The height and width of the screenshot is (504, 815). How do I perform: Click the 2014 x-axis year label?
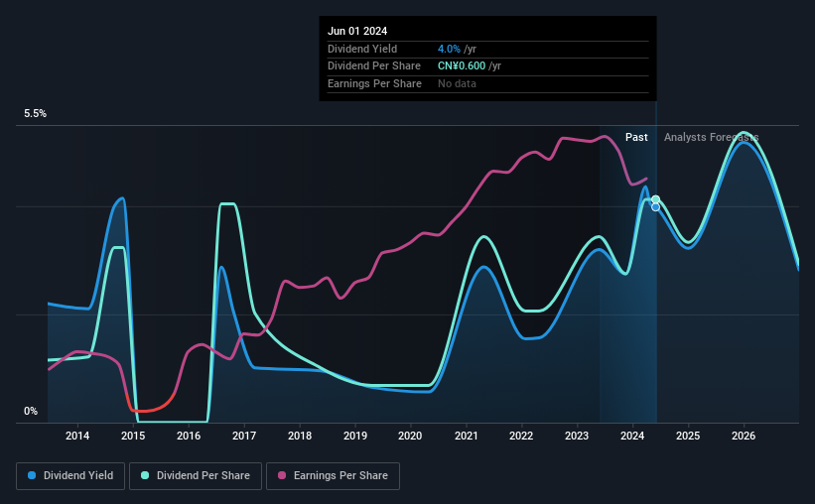click(77, 436)
